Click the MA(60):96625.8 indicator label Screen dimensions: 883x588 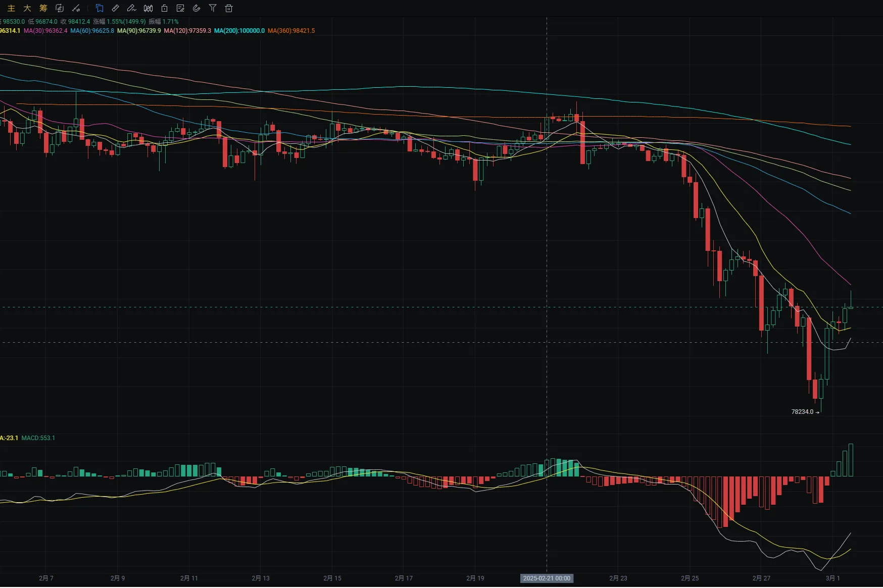[x=92, y=31]
